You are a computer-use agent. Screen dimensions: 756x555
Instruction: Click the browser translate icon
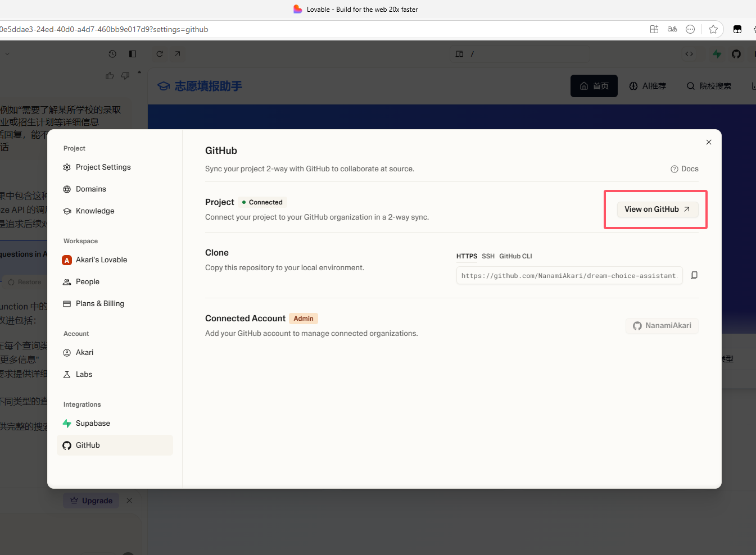(x=672, y=29)
